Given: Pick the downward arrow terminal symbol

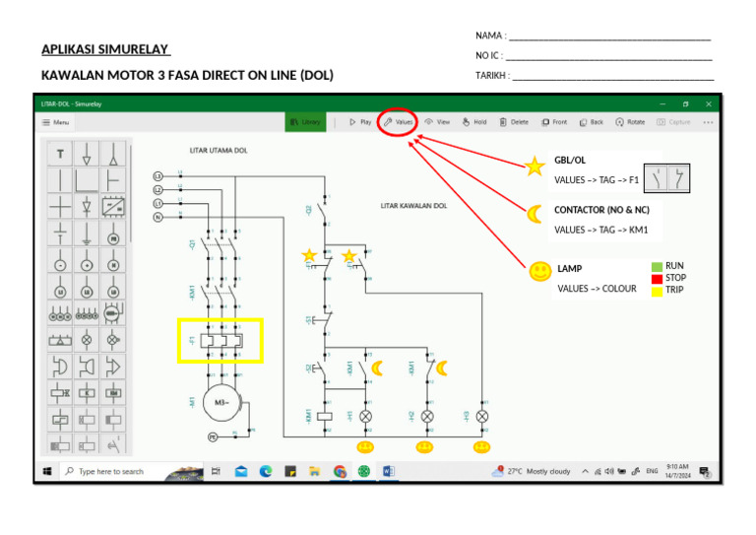Looking at the screenshot, I should click(x=87, y=154).
